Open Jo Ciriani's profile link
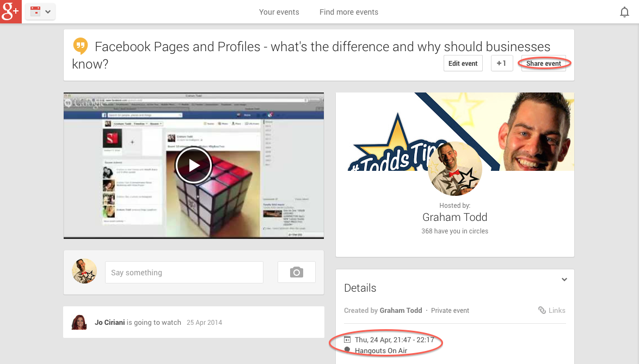The width and height of the screenshot is (639, 364). point(109,323)
